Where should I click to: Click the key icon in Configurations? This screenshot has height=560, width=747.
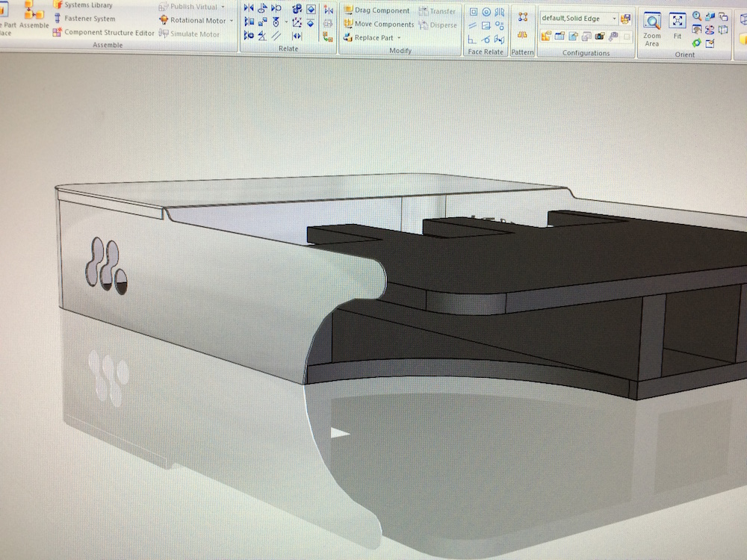coord(613,36)
